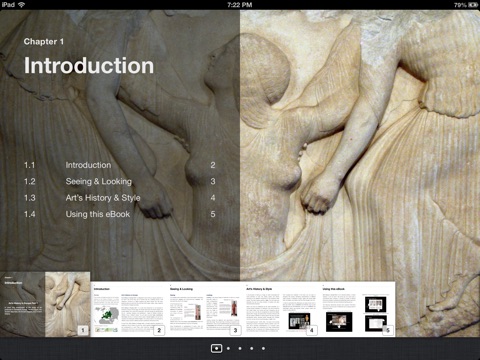Open the page 4 Art's History & Style thumbnail
The image size is (480, 360).
point(281,309)
